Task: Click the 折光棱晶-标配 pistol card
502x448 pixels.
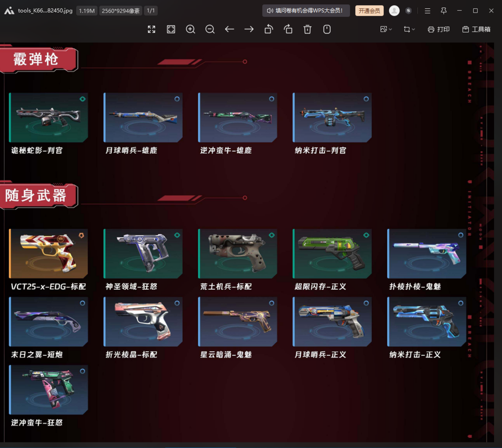Action: click(143, 322)
